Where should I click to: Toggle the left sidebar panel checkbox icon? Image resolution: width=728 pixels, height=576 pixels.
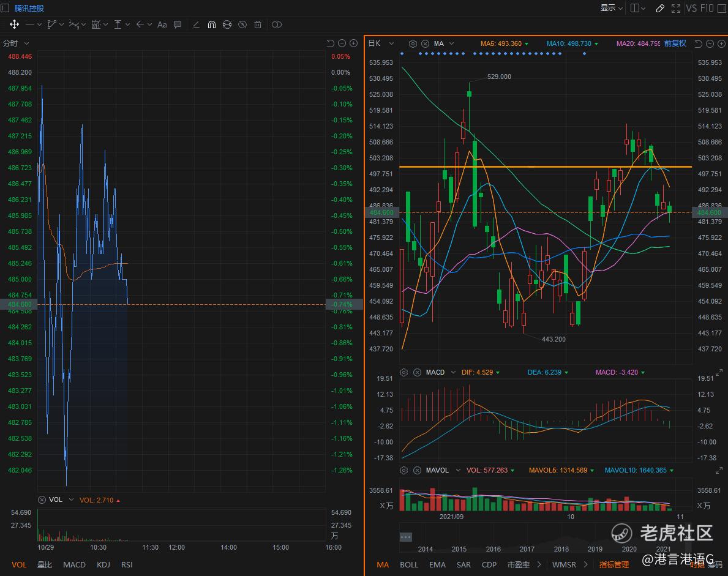click(x=5, y=8)
